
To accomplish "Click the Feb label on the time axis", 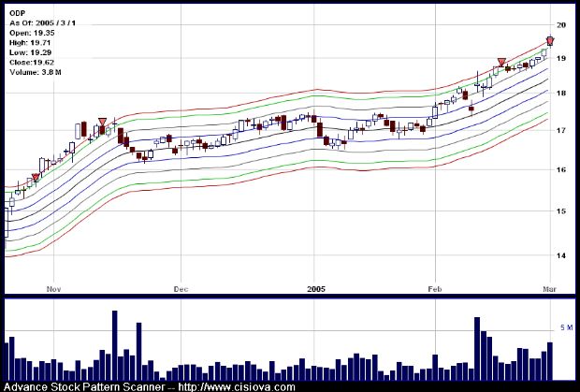I will [x=435, y=289].
